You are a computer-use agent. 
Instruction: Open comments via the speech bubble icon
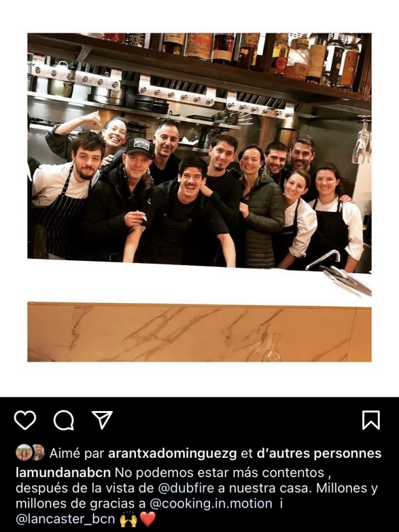click(x=64, y=420)
